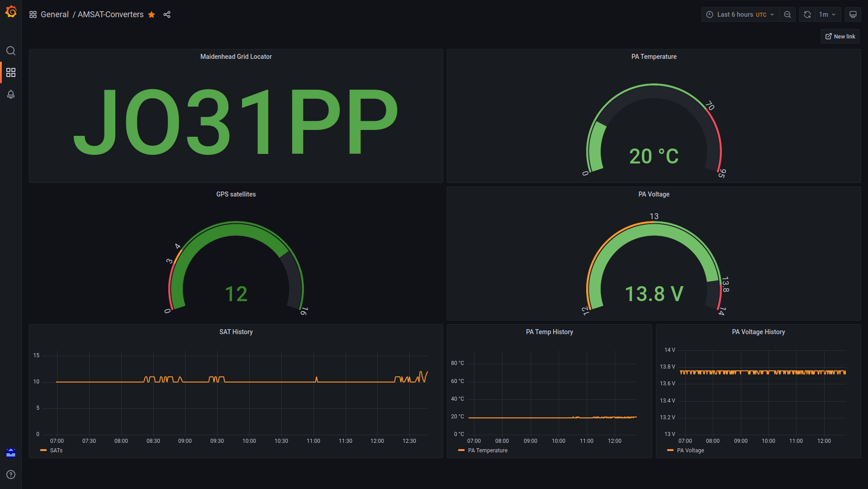
Task: Open the SAT History panel title menu
Action: 236,332
